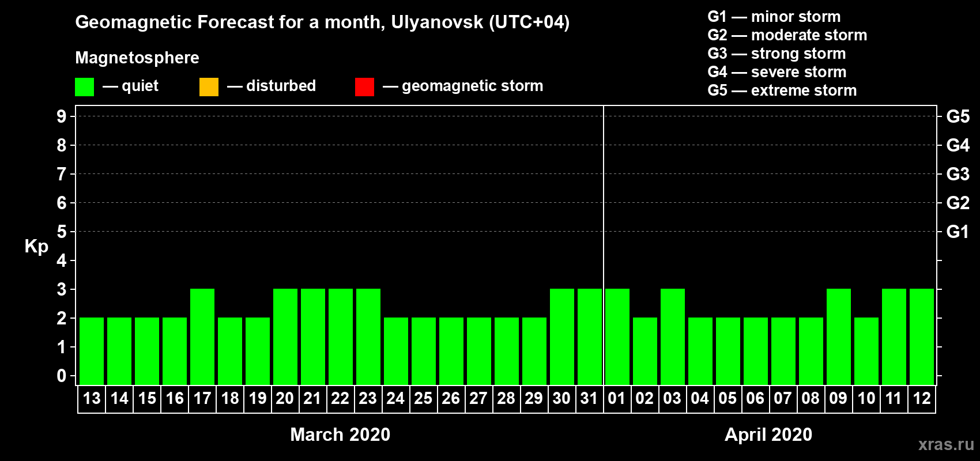This screenshot has width=980, height=461.
Task: Click 'G1 — minor storm' legend line
Action: point(774,17)
